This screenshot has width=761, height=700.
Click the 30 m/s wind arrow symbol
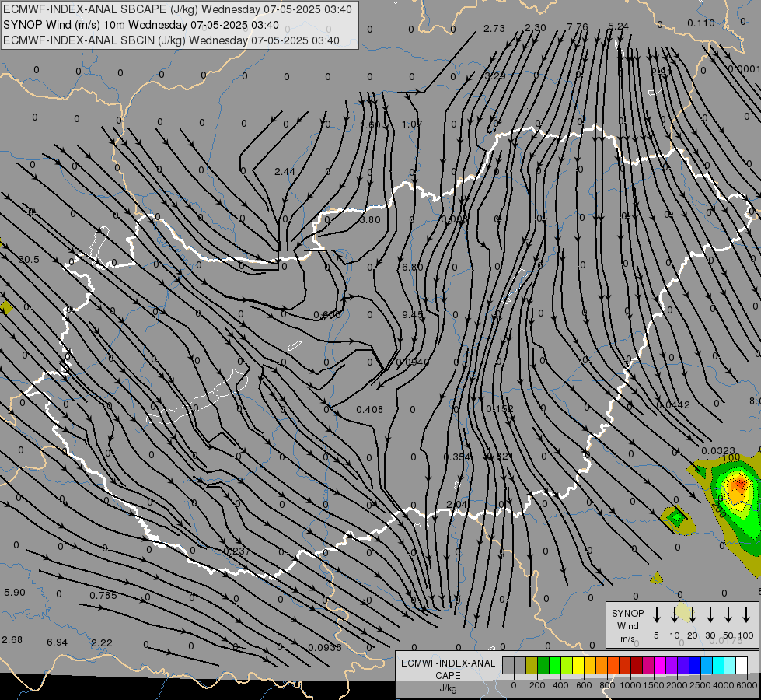coord(710,615)
